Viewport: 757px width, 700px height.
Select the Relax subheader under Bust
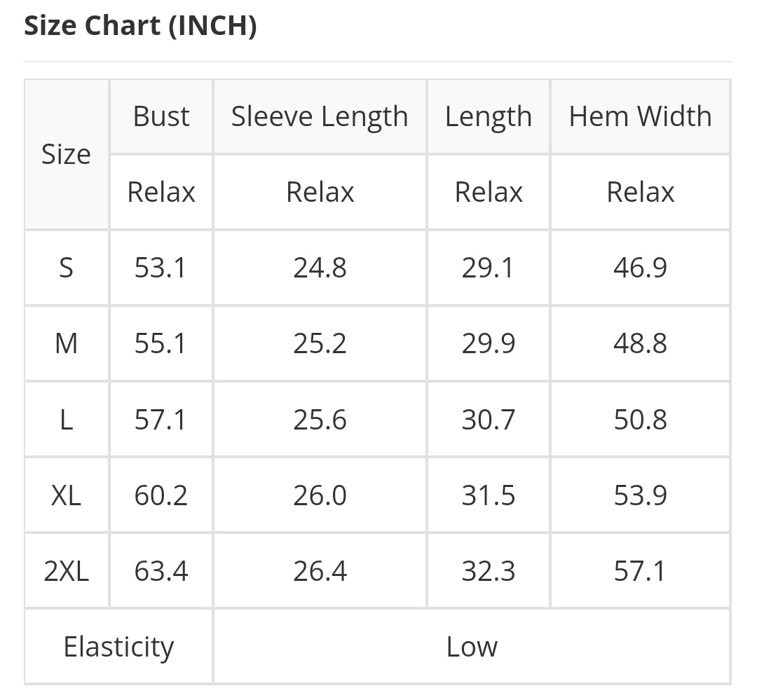[x=161, y=192]
